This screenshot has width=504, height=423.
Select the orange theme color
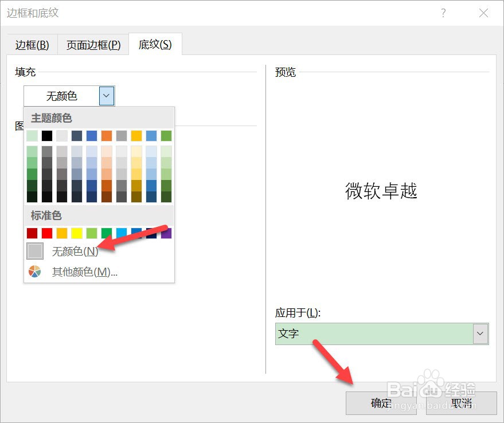[x=106, y=135]
